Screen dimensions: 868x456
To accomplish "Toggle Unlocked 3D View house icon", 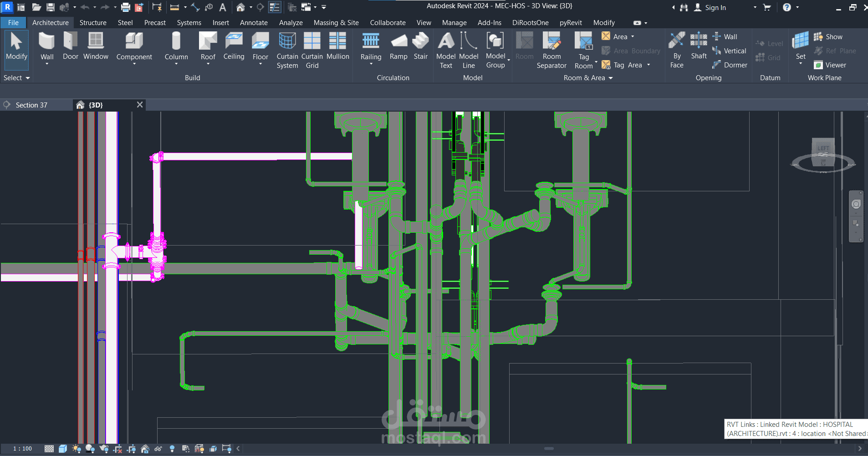I will coord(145,449).
